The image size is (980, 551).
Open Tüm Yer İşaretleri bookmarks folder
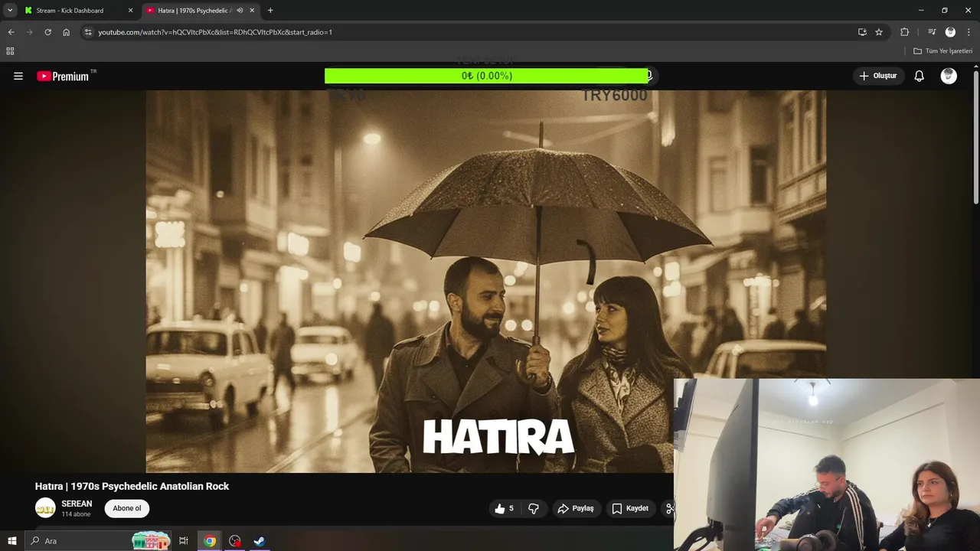pyautogui.click(x=943, y=51)
